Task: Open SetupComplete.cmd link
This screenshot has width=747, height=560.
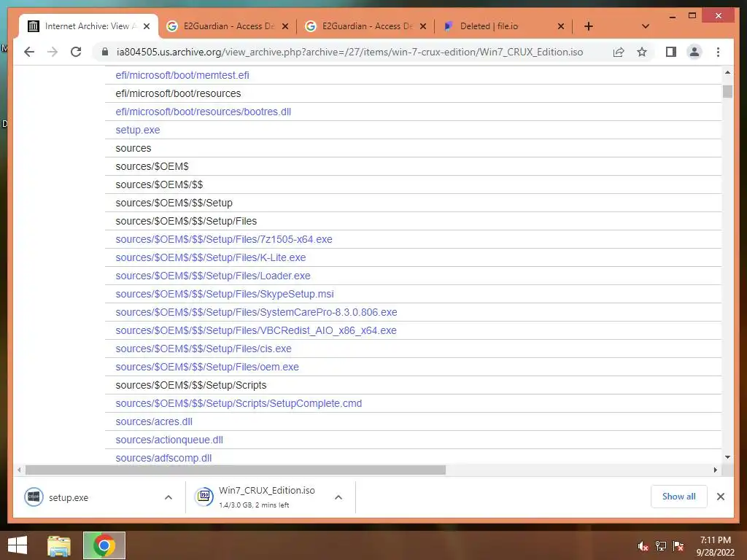Action: 239,403
